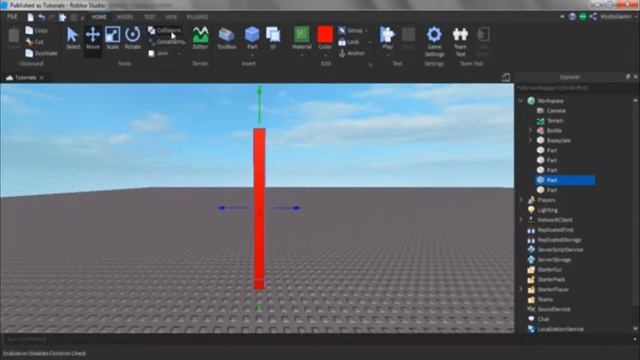Switch to the TEST tab

click(149, 17)
